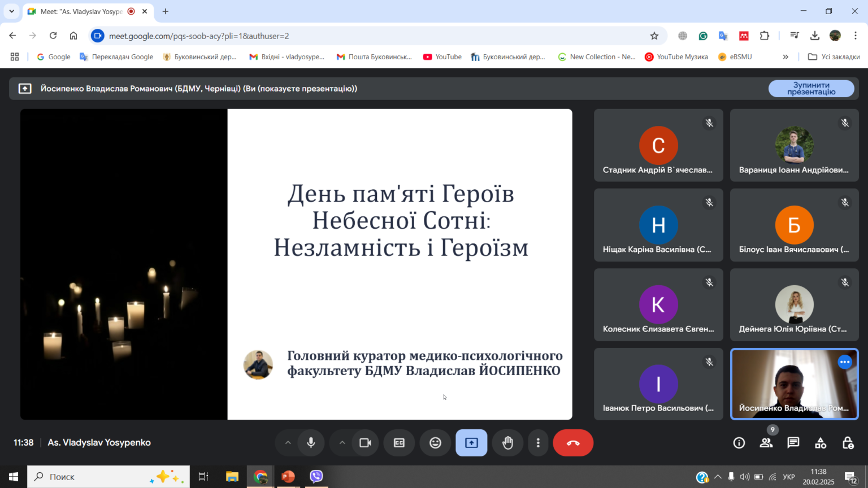Open the YouTube bookmark

tap(442, 56)
